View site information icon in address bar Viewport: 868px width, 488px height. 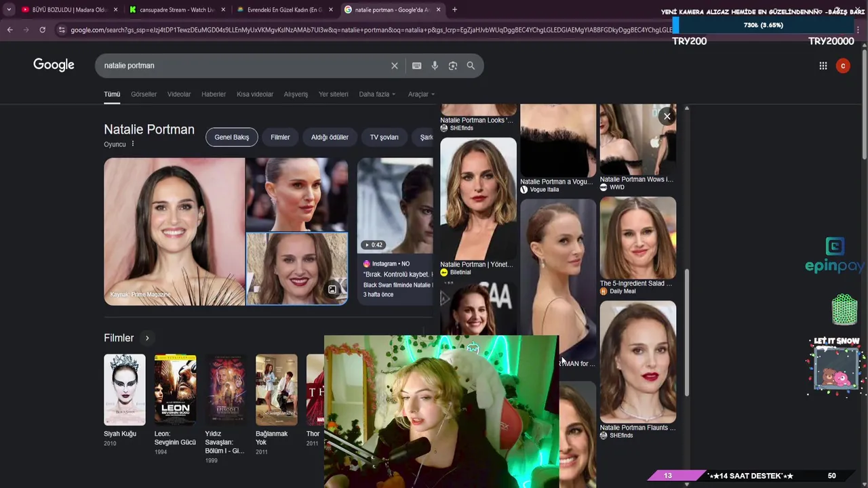click(62, 30)
